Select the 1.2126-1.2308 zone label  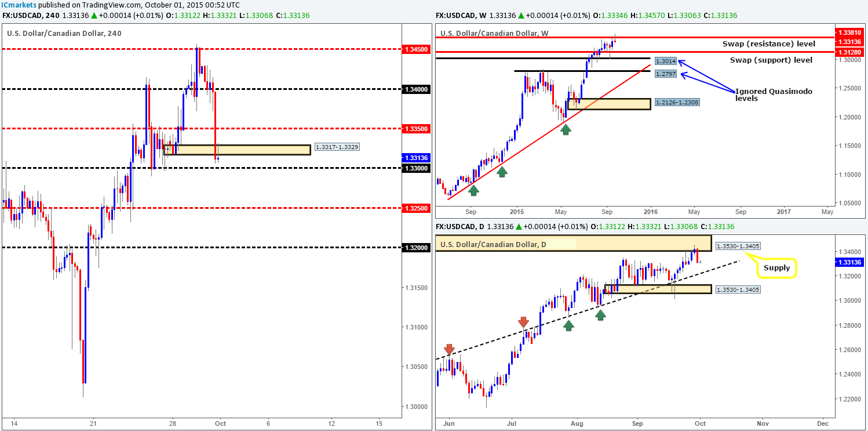(677, 102)
